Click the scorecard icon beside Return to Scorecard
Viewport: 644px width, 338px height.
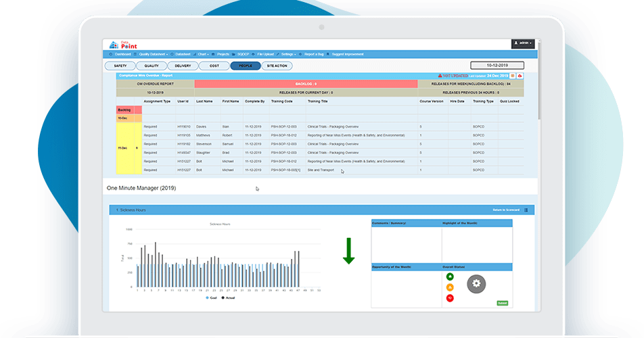(526, 210)
